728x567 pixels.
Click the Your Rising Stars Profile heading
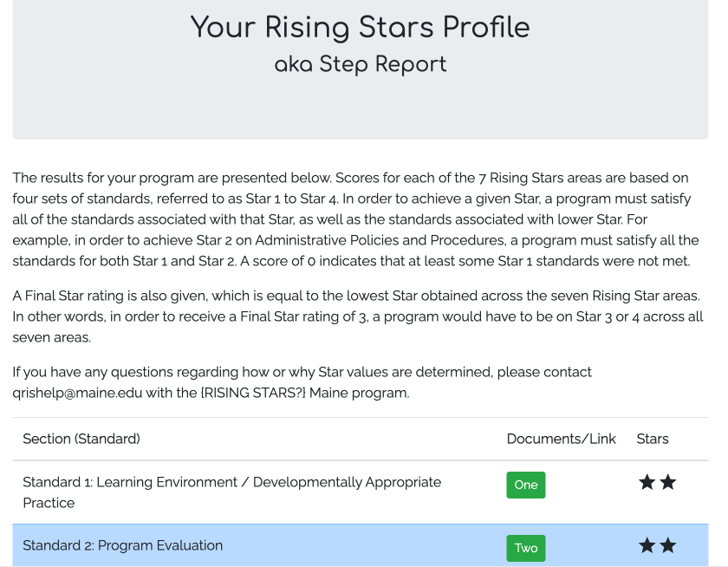tap(361, 28)
